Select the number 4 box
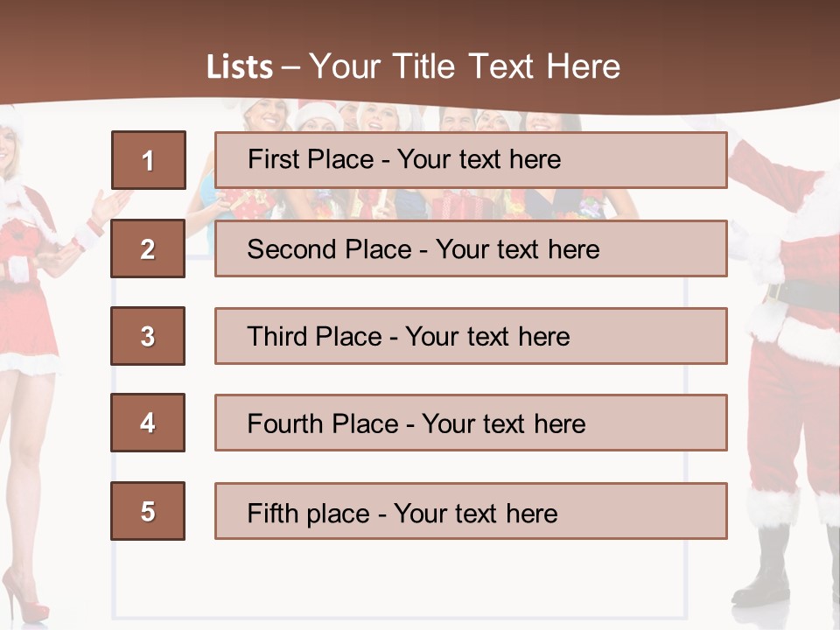Screen dimensions: 840x630 [148, 423]
